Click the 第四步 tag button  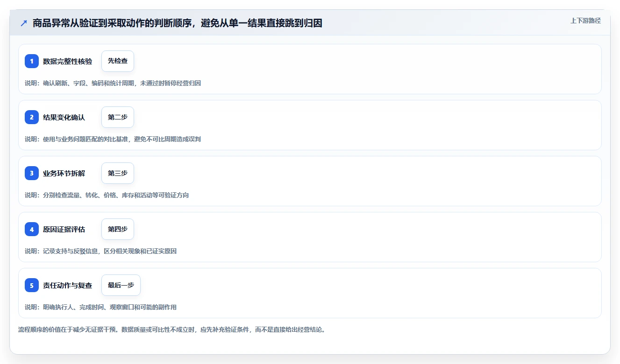coord(118,229)
